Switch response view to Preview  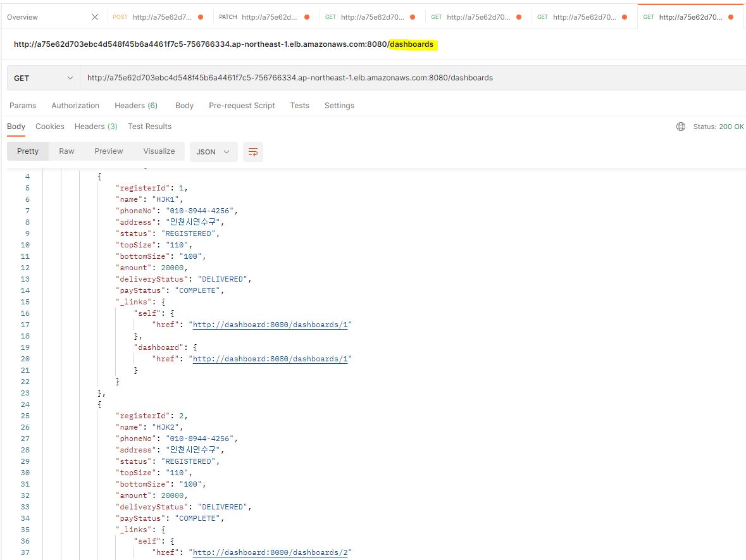[108, 151]
